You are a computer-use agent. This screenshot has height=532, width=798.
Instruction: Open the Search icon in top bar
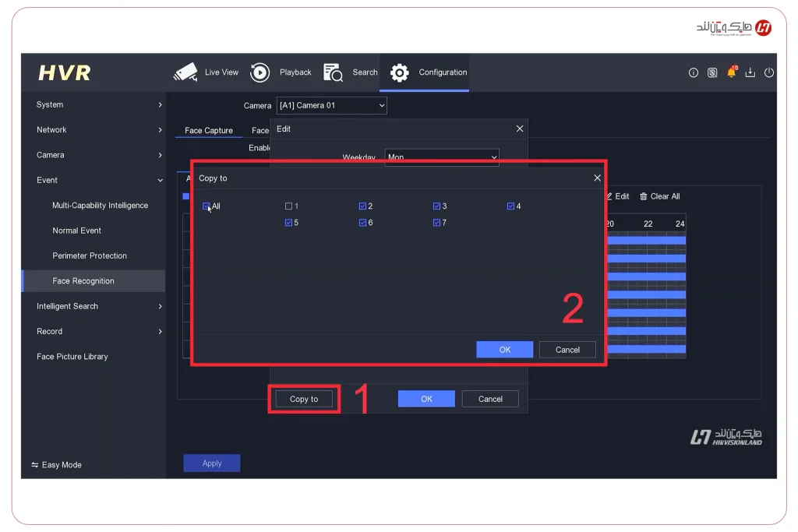pyautogui.click(x=334, y=72)
